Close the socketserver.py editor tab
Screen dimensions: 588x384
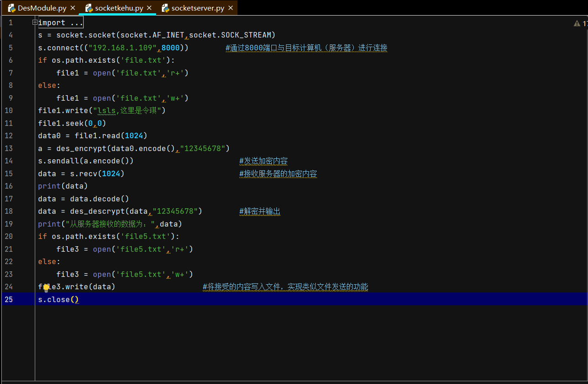click(x=230, y=8)
